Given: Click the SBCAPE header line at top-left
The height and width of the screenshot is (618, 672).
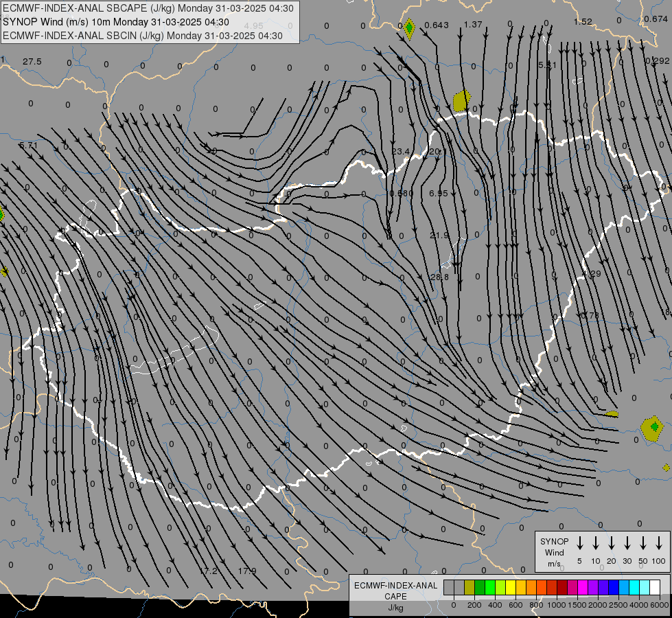Looking at the screenshot, I should pyautogui.click(x=148, y=8).
